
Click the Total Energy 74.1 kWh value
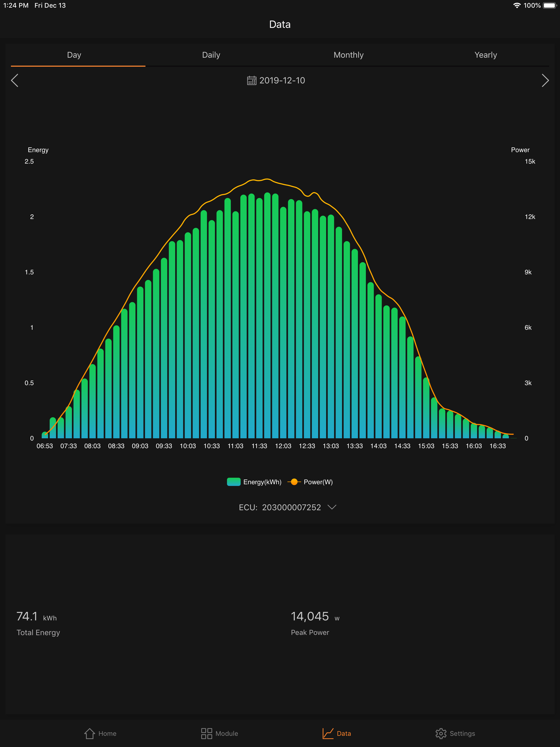coord(28,616)
